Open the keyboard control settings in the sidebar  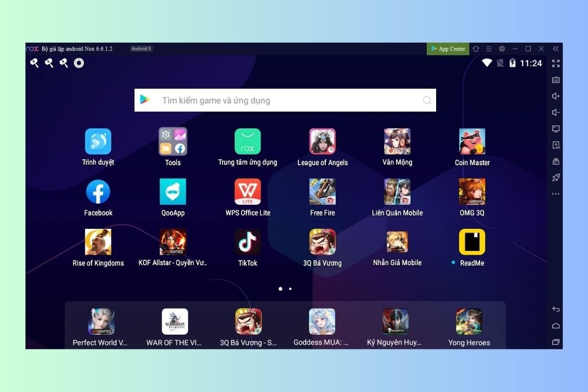556,79
